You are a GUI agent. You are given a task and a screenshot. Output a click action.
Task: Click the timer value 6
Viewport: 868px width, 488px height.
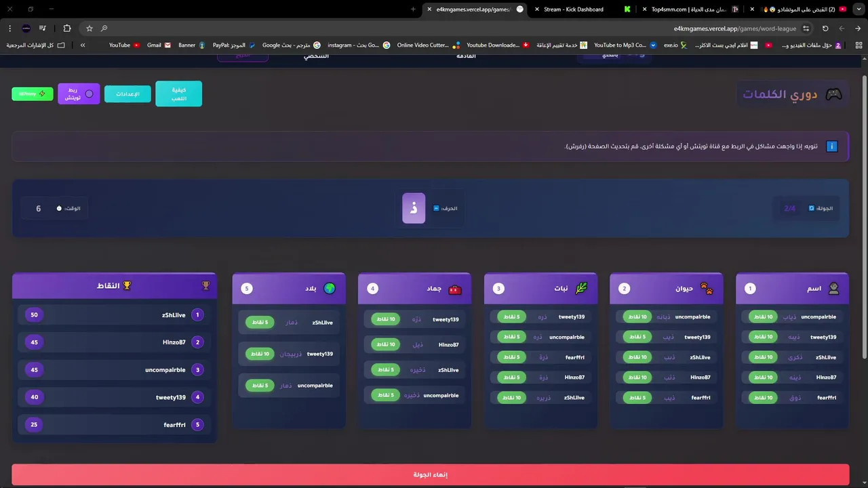click(39, 209)
